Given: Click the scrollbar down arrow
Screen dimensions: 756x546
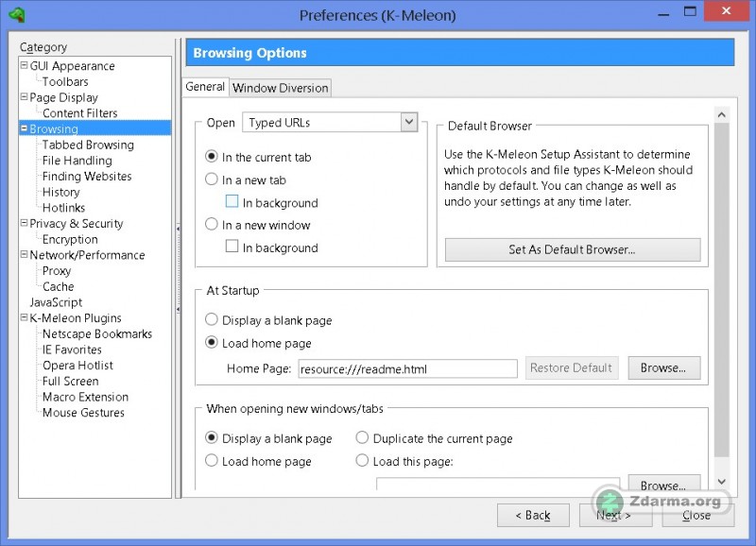Looking at the screenshot, I should [721, 482].
